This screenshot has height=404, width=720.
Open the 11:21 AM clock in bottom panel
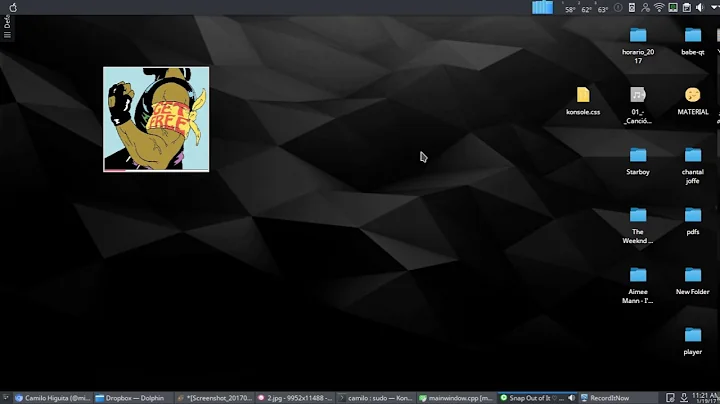704,398
